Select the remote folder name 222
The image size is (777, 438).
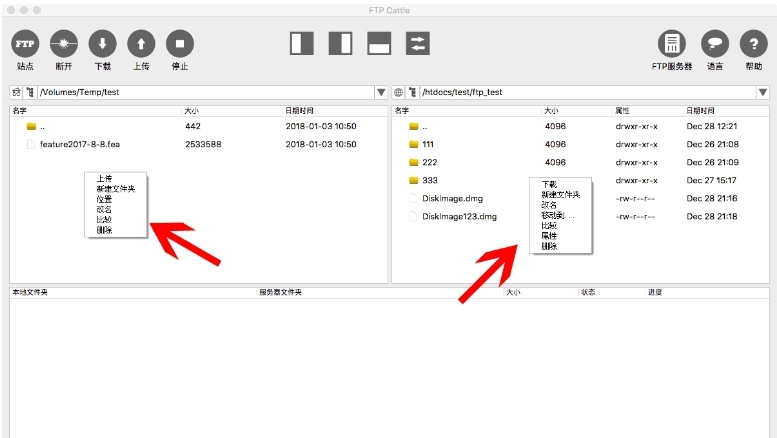point(430,162)
